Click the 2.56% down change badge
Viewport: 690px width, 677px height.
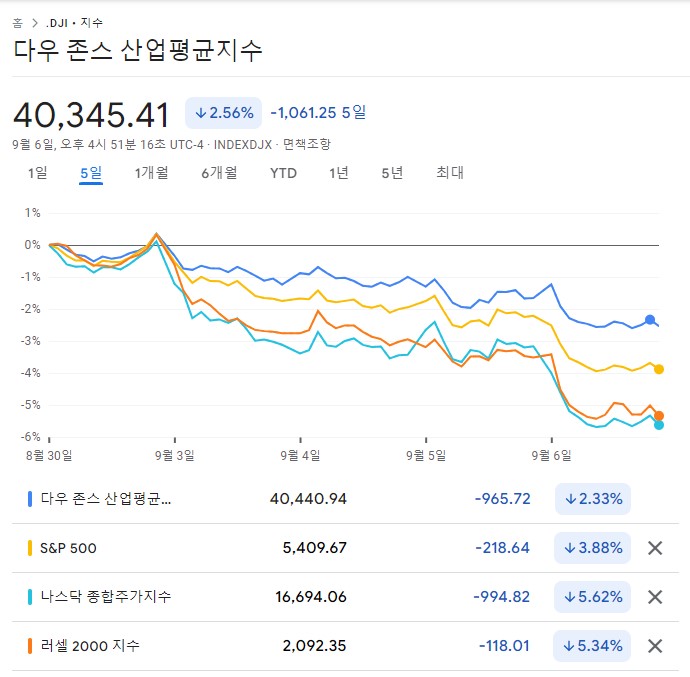223,113
